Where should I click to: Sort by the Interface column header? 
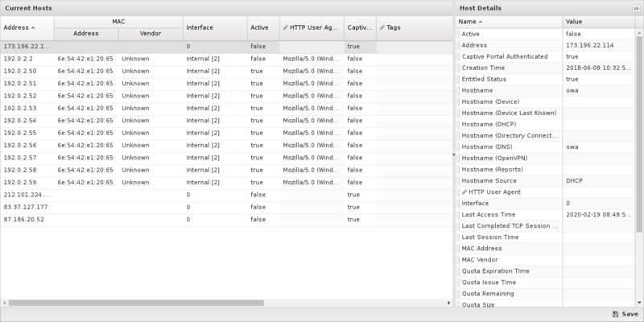click(214, 27)
